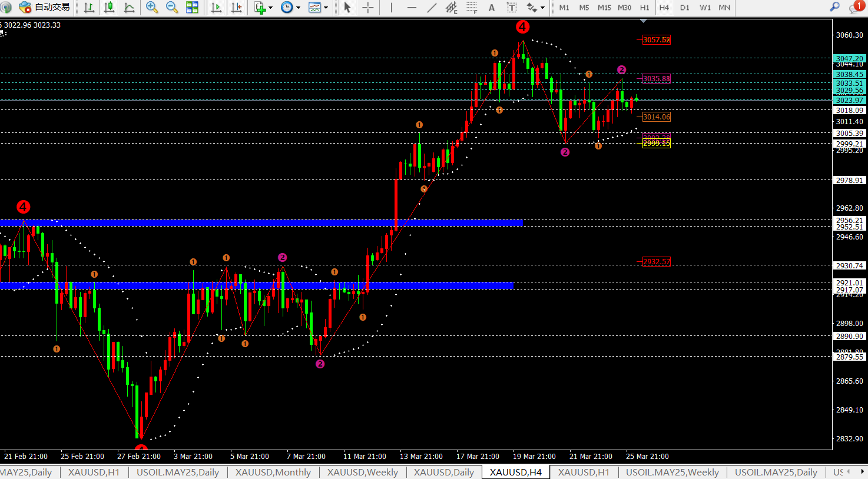Select the upper blue horizontal zone
This screenshot has height=479, width=868.
point(261,222)
